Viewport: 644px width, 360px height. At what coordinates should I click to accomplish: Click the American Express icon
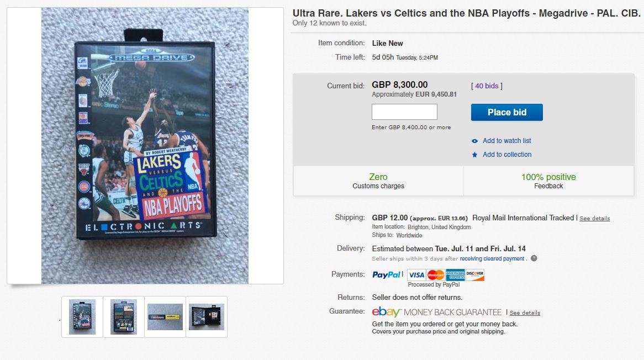(x=455, y=275)
